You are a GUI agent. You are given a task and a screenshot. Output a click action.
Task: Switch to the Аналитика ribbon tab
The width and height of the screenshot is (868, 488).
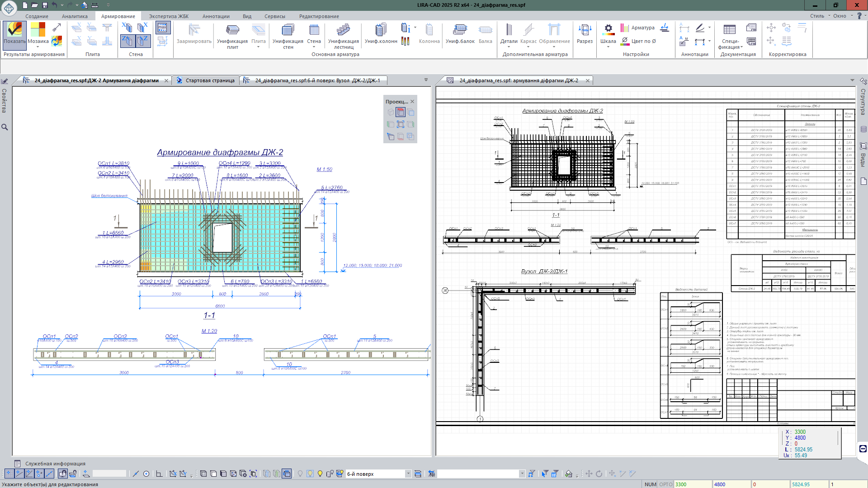click(x=75, y=16)
